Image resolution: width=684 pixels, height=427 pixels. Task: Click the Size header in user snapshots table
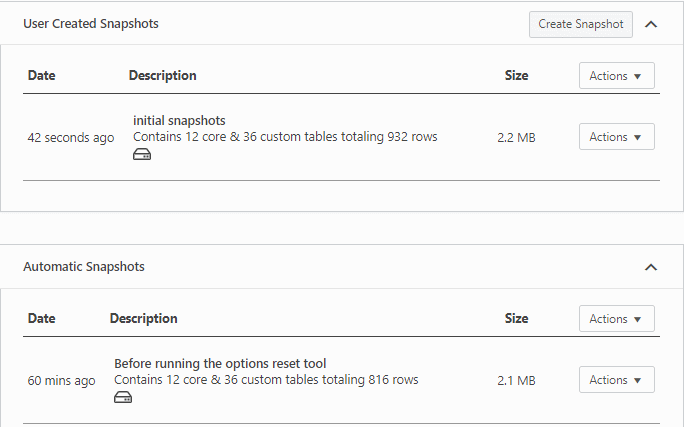pyautogui.click(x=516, y=76)
